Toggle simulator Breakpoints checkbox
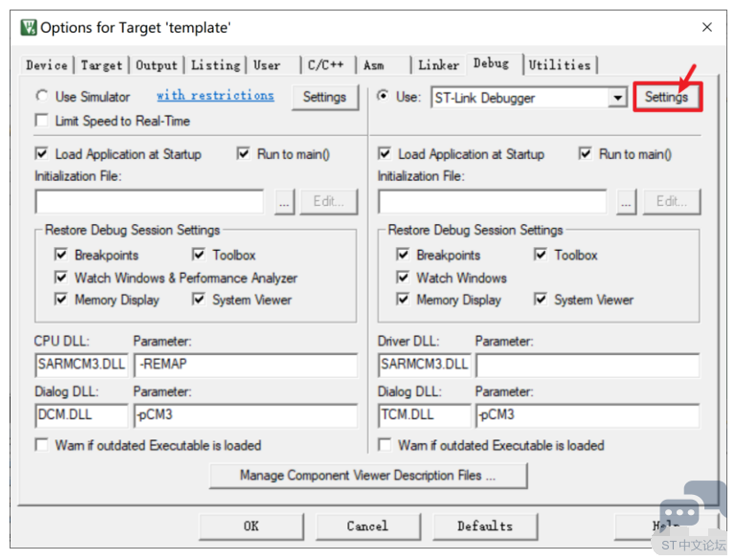The image size is (735, 560). pos(61,255)
